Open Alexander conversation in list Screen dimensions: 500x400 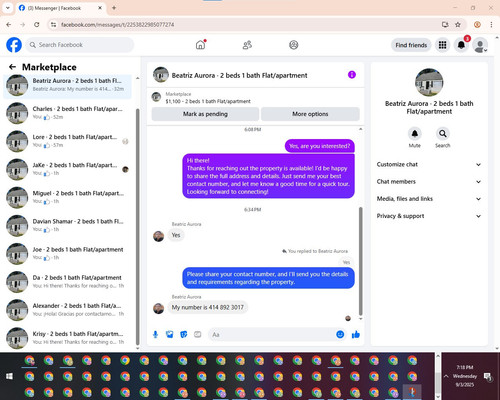point(67,310)
